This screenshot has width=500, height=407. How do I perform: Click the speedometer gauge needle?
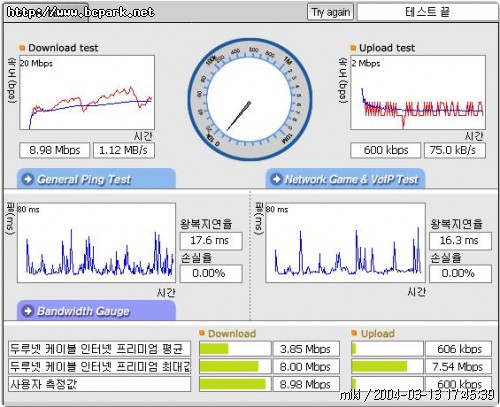click(239, 116)
